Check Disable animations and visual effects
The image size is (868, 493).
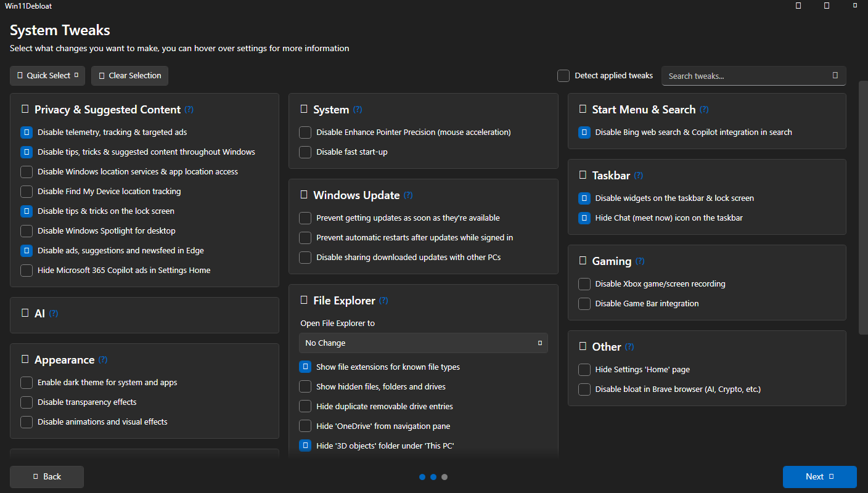tap(27, 422)
